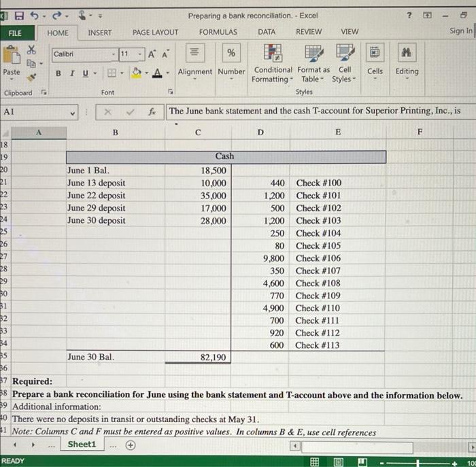This screenshot has height=467, width=476.
Task: Click the previous sheet scroll arrow
Action: pyautogui.click(x=14, y=445)
